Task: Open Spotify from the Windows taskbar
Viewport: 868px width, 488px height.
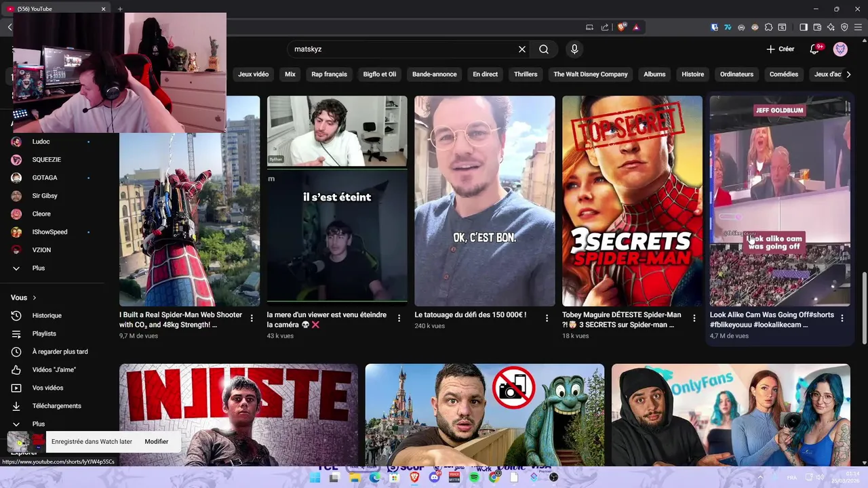Action: [x=474, y=477]
